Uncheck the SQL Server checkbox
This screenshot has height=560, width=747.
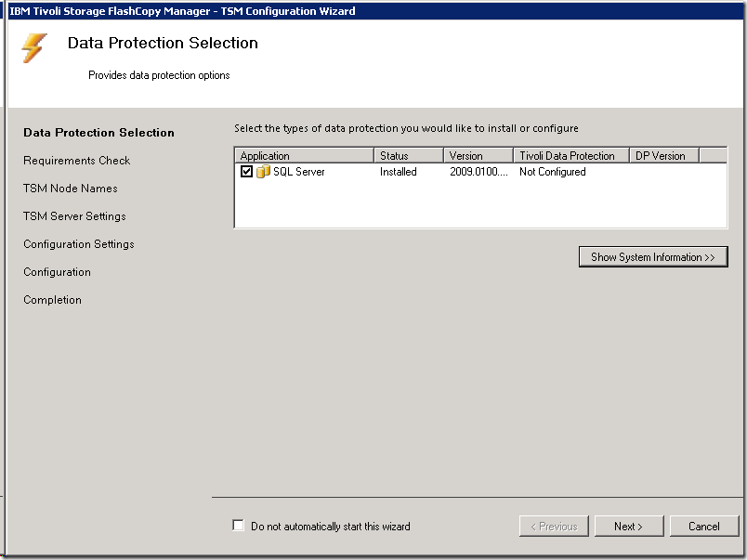tap(246, 172)
